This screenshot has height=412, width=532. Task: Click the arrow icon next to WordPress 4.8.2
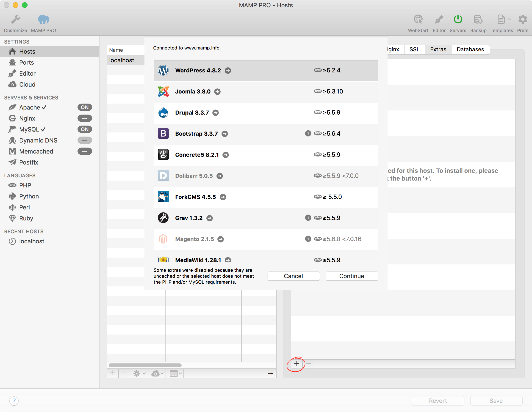(x=228, y=71)
